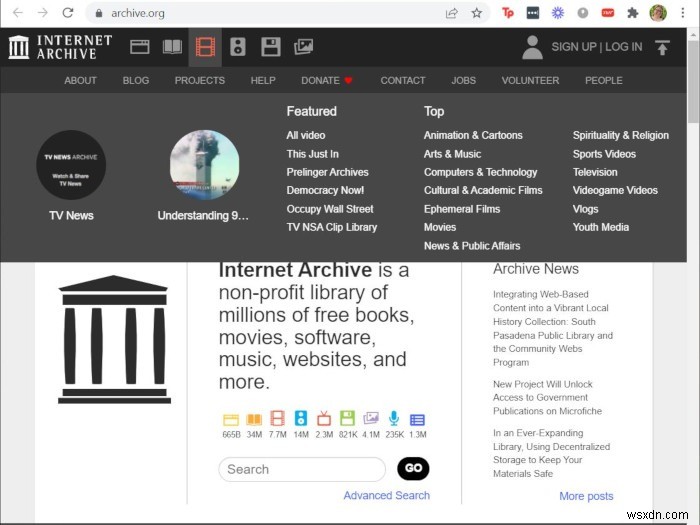Open the Occupy Wall Street link
The width and height of the screenshot is (700, 525).
coord(330,209)
